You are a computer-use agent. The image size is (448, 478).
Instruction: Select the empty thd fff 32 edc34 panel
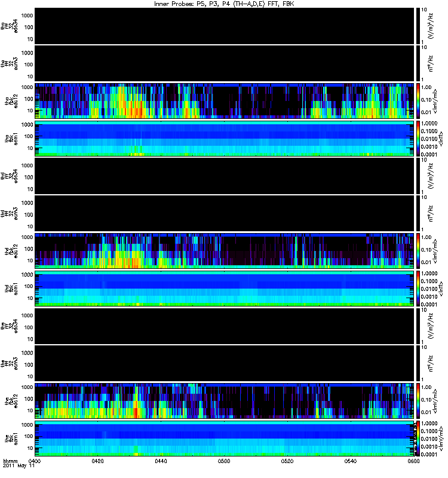pyautogui.click(x=225, y=176)
